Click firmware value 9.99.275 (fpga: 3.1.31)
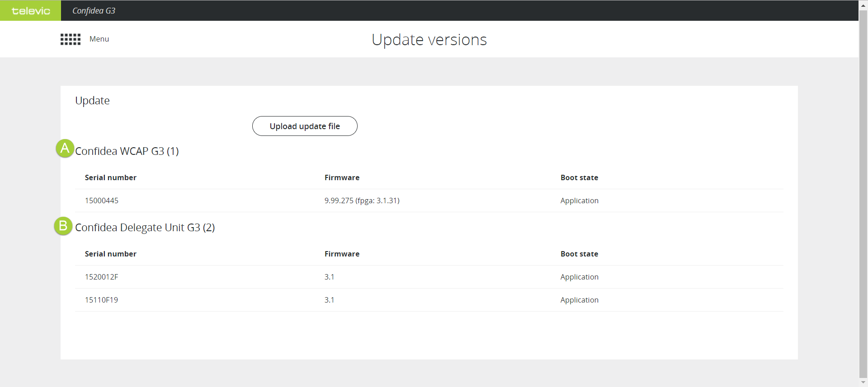Screen dimensions: 868x387 click(x=362, y=200)
